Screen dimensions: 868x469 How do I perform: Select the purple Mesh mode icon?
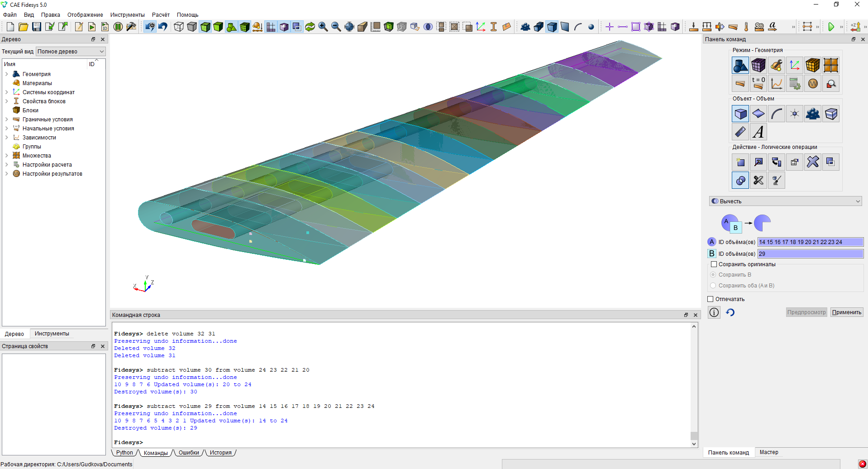coord(758,65)
